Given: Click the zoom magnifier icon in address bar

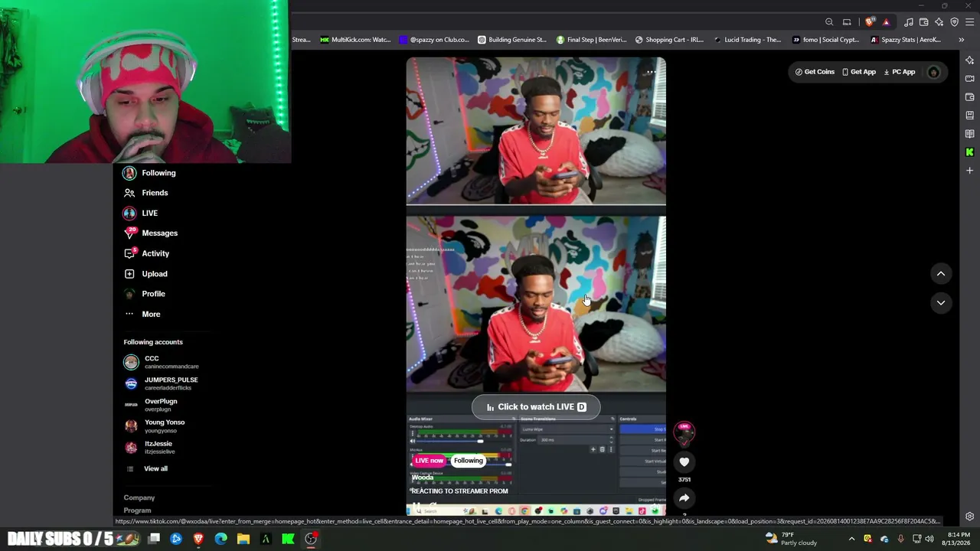Looking at the screenshot, I should (x=829, y=22).
